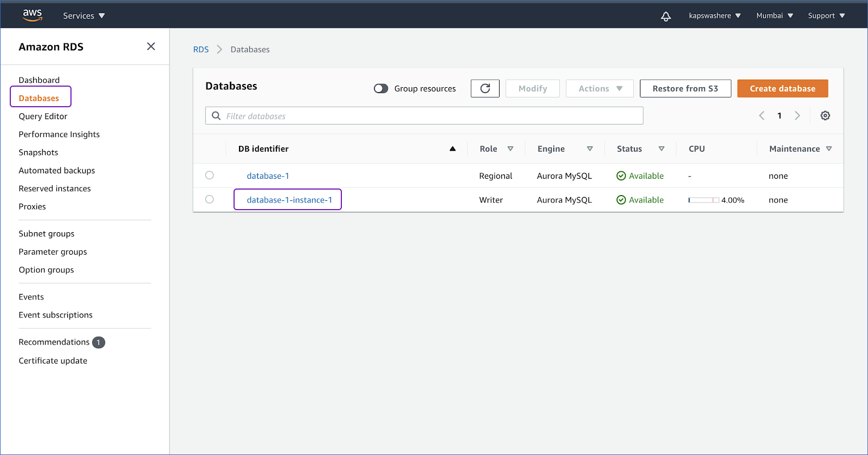Click the 4.00% CPU value
This screenshot has height=455, width=868.
(x=733, y=200)
